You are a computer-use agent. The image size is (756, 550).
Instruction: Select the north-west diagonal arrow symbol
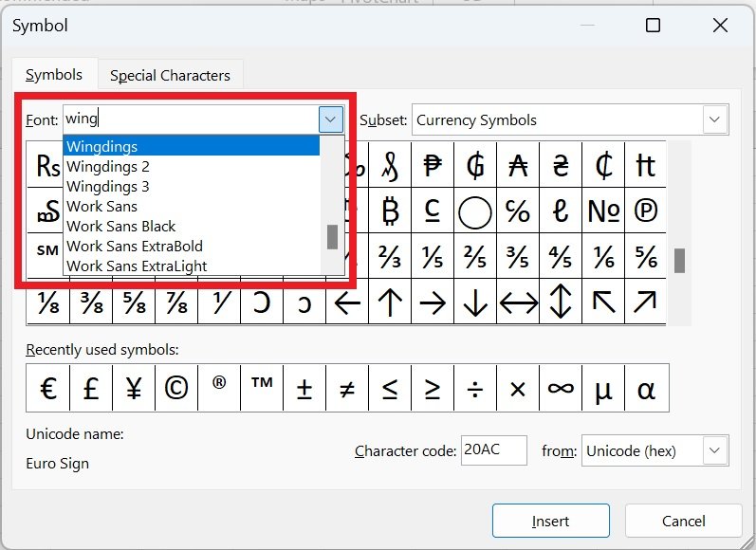pyautogui.click(x=603, y=303)
